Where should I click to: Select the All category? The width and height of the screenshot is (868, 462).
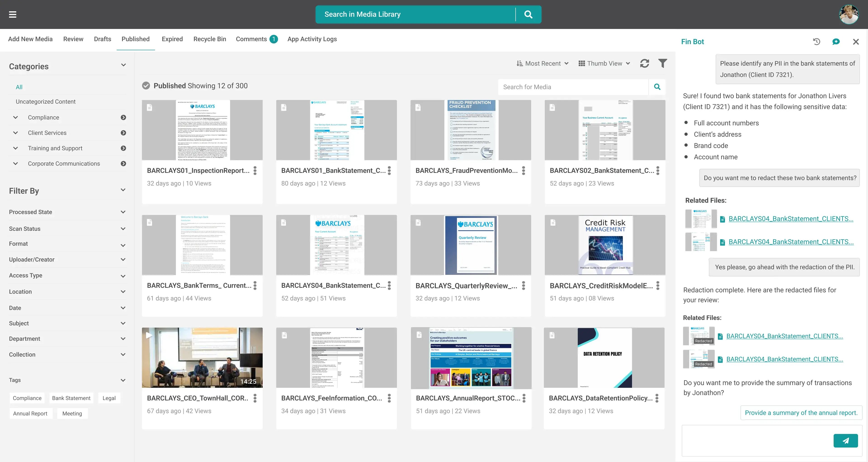click(19, 87)
